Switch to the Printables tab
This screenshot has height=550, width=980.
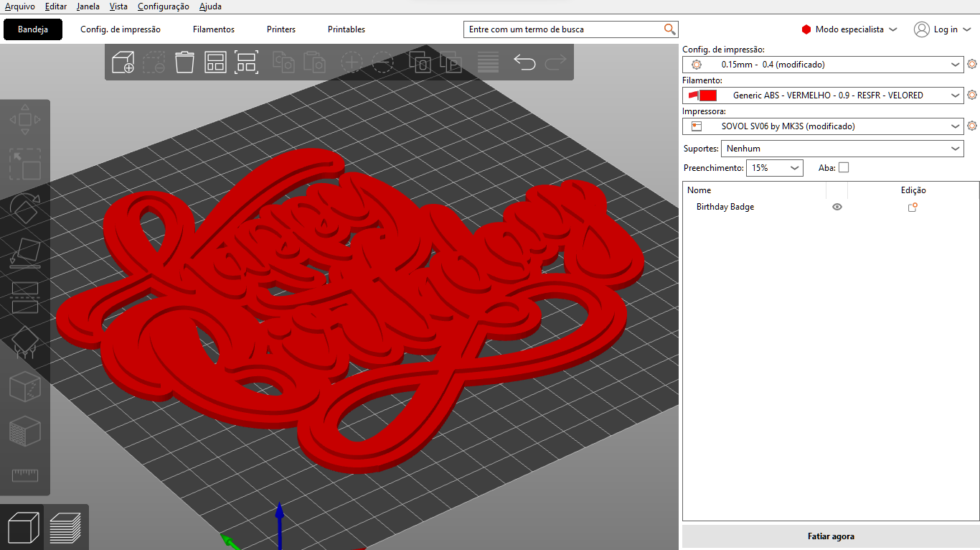click(x=347, y=29)
